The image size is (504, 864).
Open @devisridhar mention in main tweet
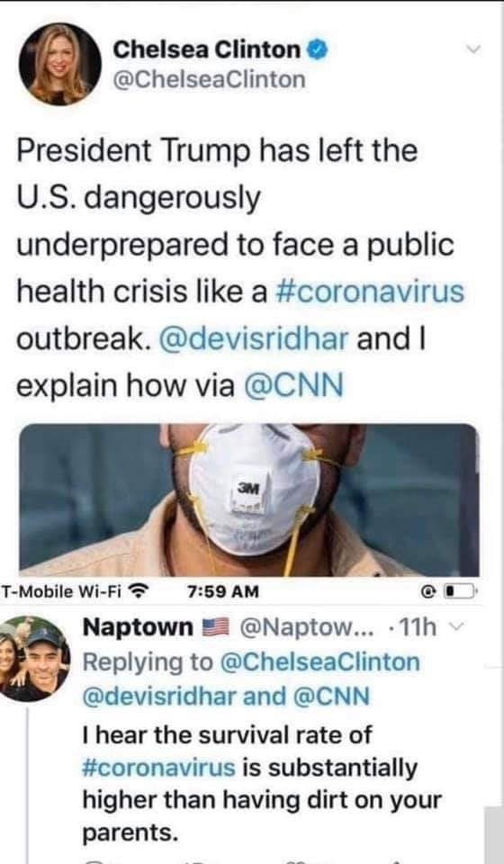click(x=254, y=338)
